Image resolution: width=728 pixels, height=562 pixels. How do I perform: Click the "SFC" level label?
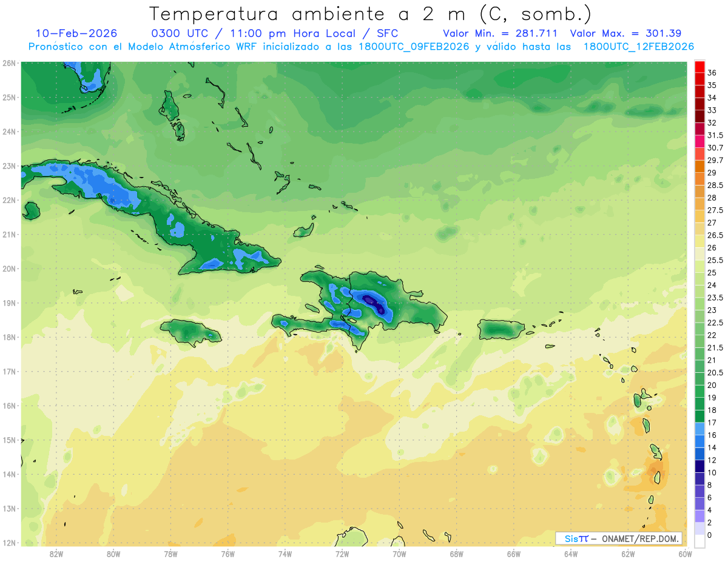coord(387,33)
